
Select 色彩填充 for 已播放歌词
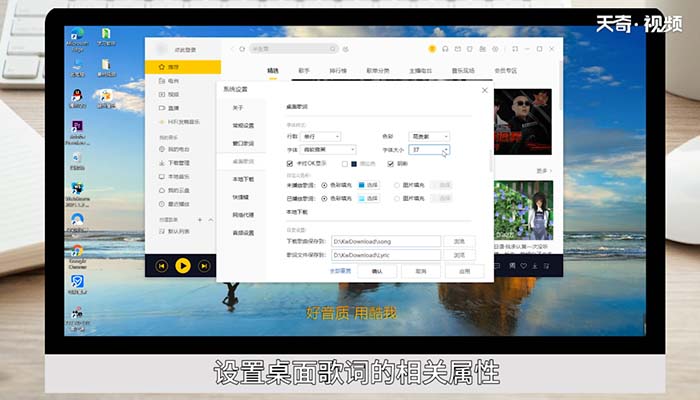click(324, 198)
